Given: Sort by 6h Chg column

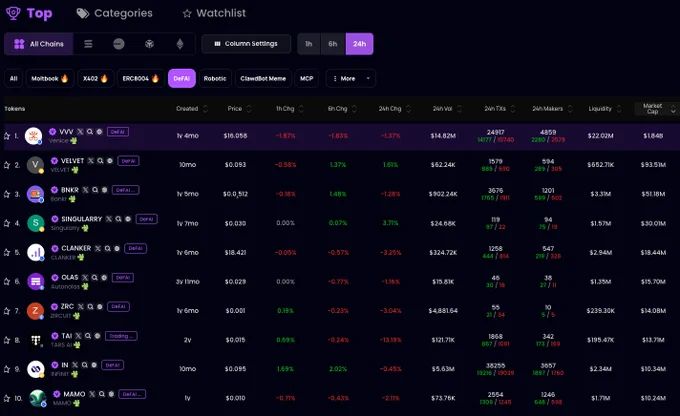Looking at the screenshot, I should [x=342, y=109].
